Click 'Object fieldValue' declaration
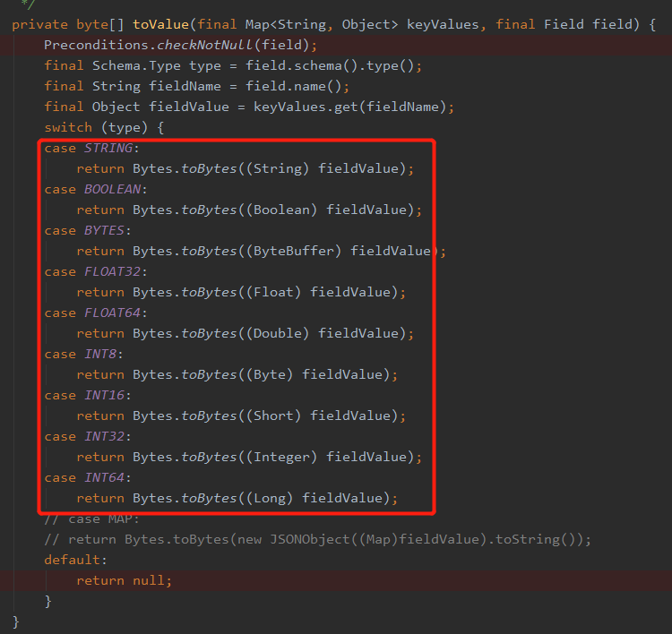672x634 pixels. click(160, 107)
